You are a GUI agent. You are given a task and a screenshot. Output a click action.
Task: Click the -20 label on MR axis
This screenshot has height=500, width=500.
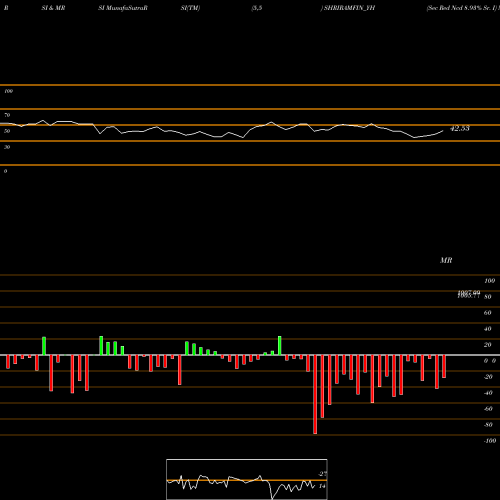(488, 377)
